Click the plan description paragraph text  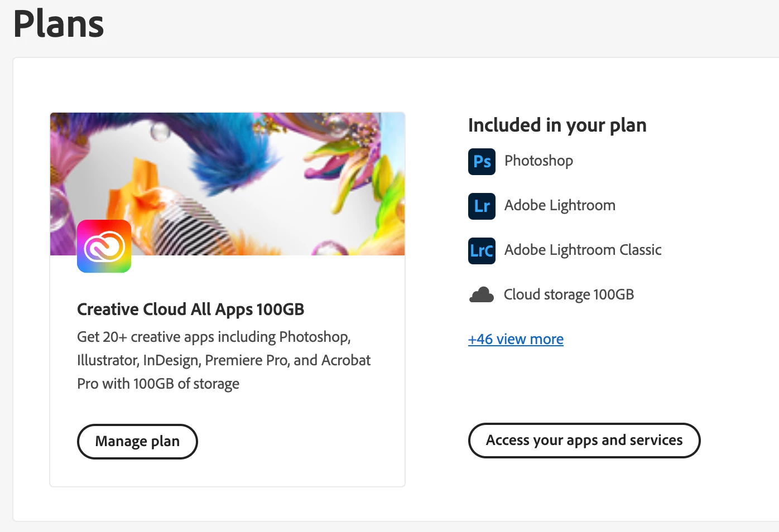click(223, 360)
